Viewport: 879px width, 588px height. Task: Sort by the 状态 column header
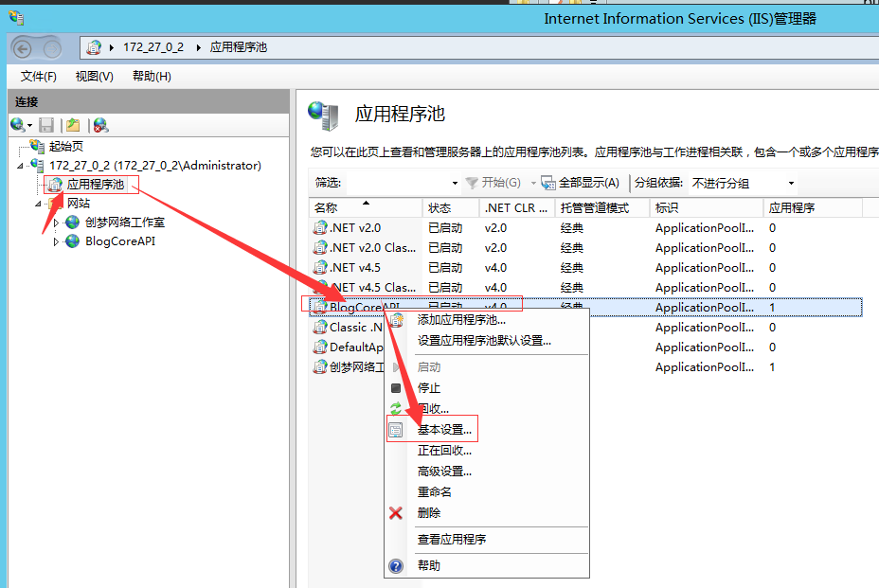pos(451,208)
